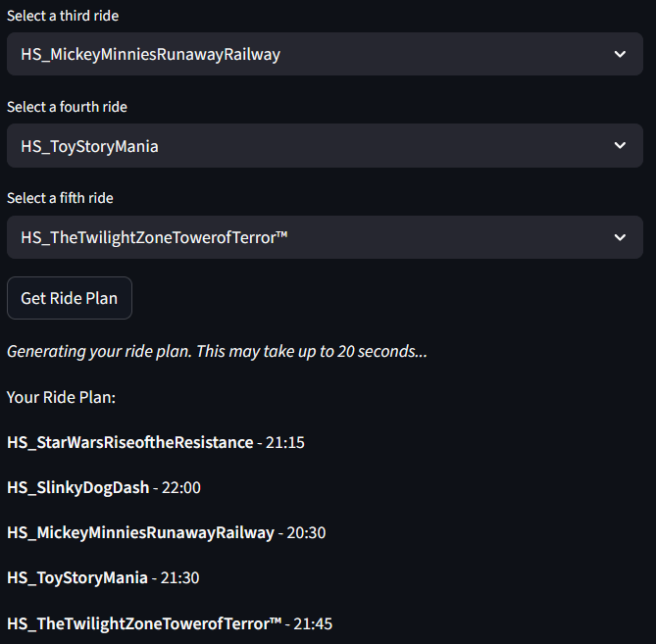Open the fifth ride chevron arrow
This screenshot has height=644, width=656.
click(x=620, y=237)
